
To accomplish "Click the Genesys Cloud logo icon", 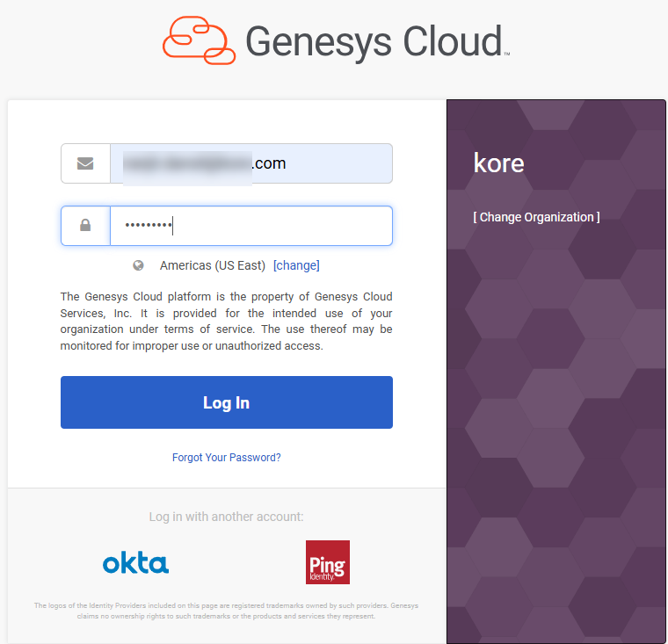I will tap(199, 40).
